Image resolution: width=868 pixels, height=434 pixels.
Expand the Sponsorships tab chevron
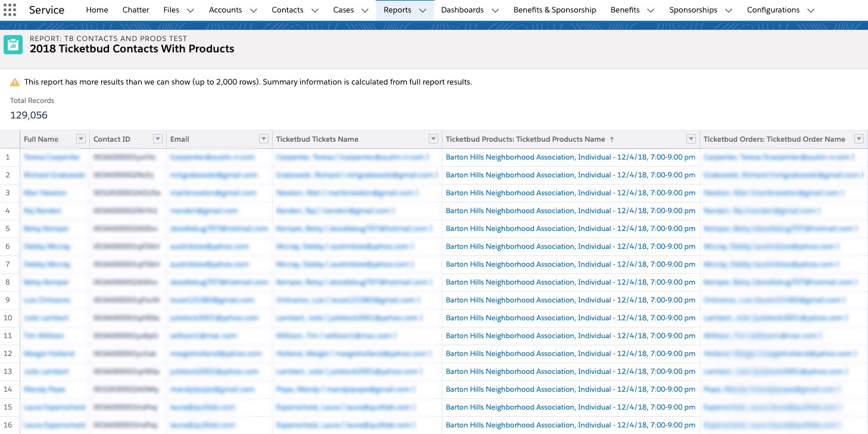point(728,10)
